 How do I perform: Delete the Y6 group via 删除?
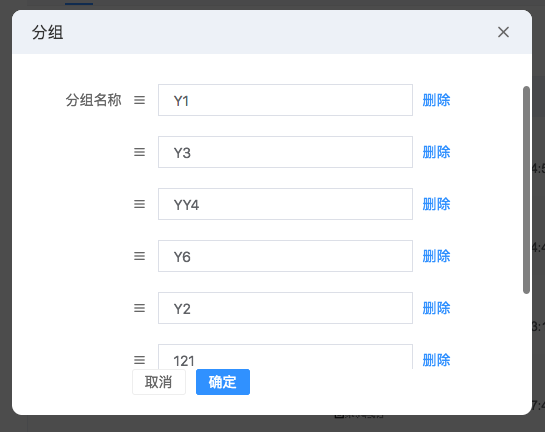click(436, 256)
